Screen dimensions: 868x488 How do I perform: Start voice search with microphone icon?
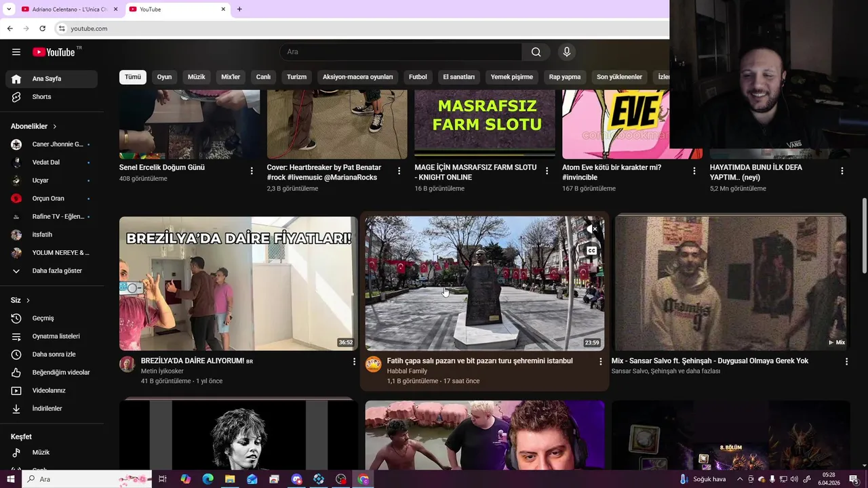click(567, 52)
